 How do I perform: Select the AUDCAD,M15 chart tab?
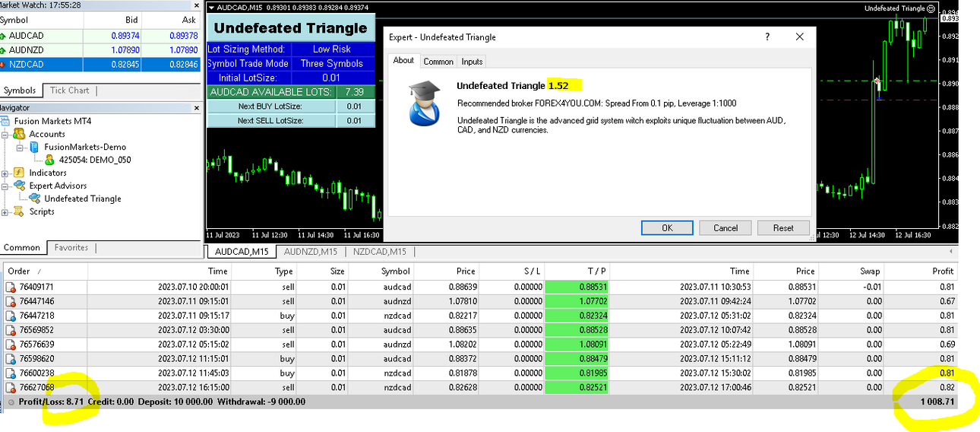pyautogui.click(x=242, y=252)
